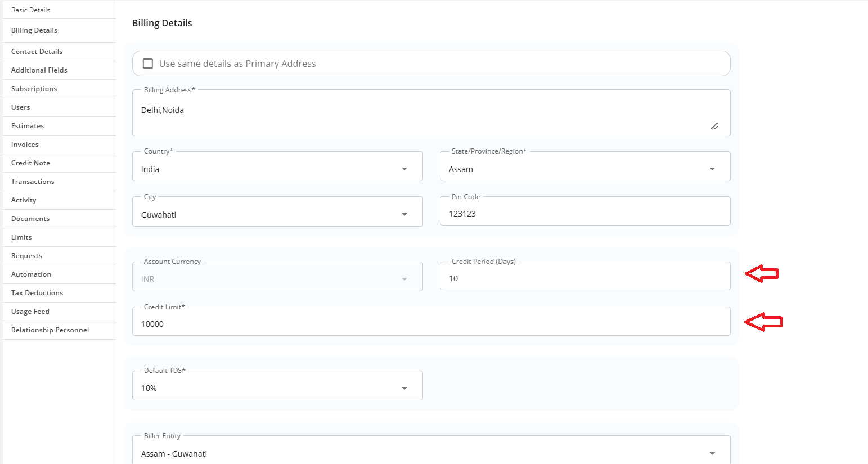
Task: Open Relationship Personnel settings
Action: (x=50, y=330)
